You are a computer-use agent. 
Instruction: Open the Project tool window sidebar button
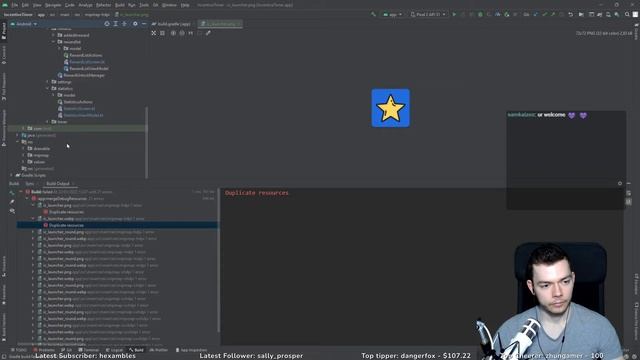(x=4, y=31)
